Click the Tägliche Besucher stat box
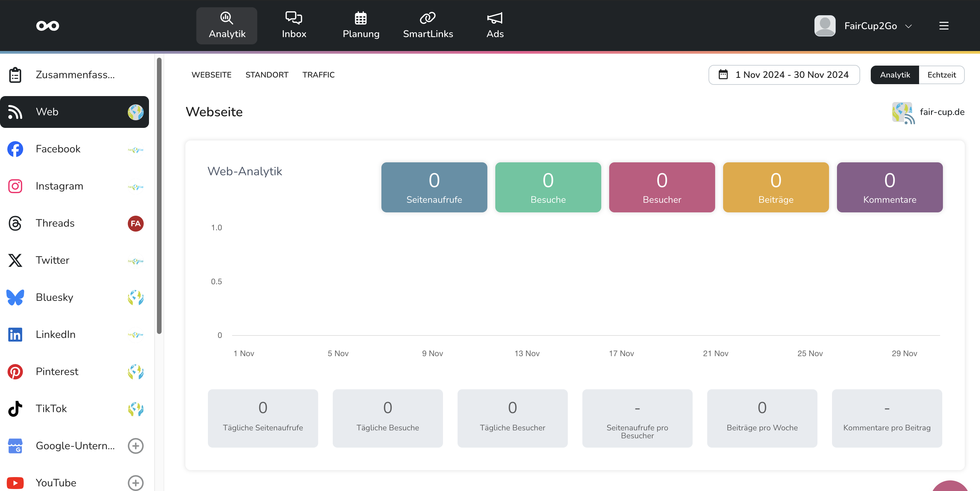980x491 pixels. click(x=513, y=418)
